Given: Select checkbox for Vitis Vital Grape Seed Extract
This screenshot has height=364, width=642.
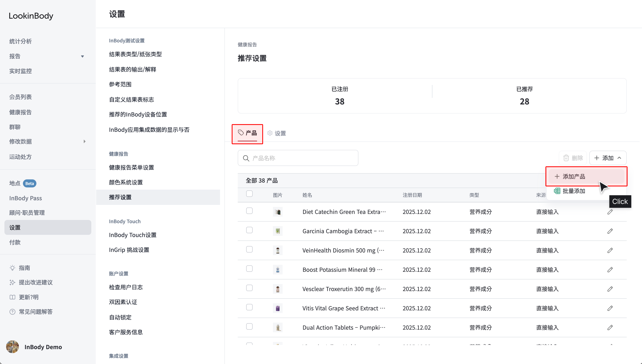Looking at the screenshot, I should coord(249,307).
